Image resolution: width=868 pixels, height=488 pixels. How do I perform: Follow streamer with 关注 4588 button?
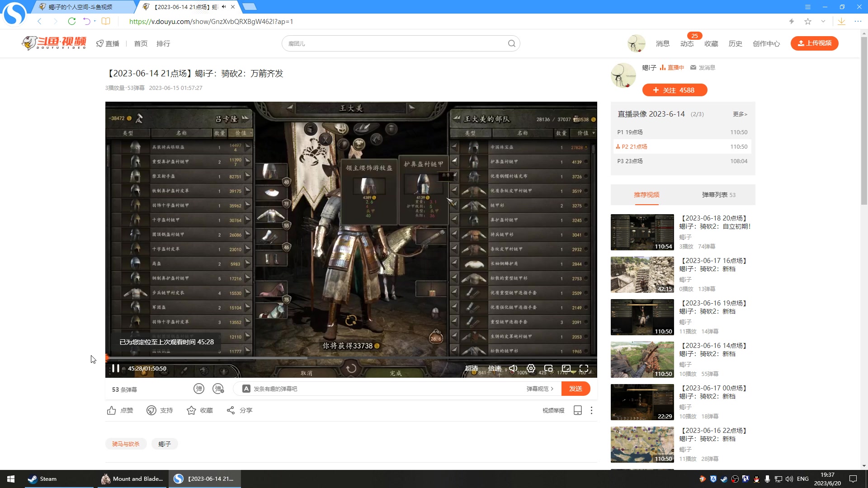coord(675,90)
